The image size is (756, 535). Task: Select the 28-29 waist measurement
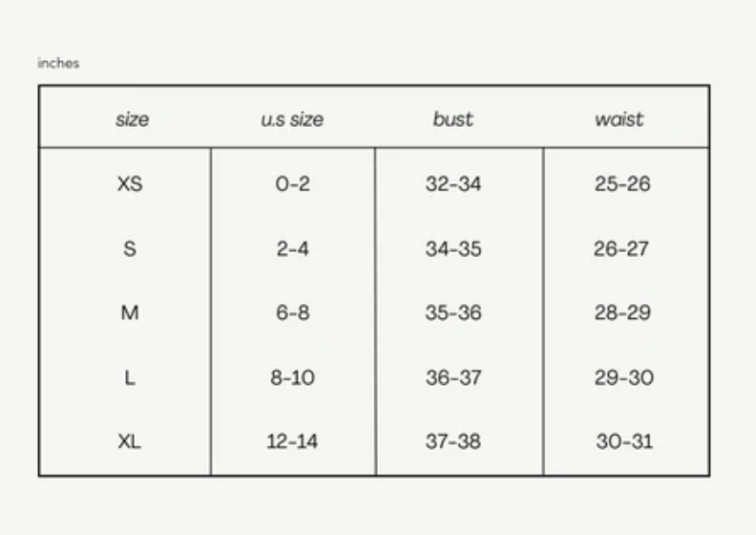tap(621, 312)
